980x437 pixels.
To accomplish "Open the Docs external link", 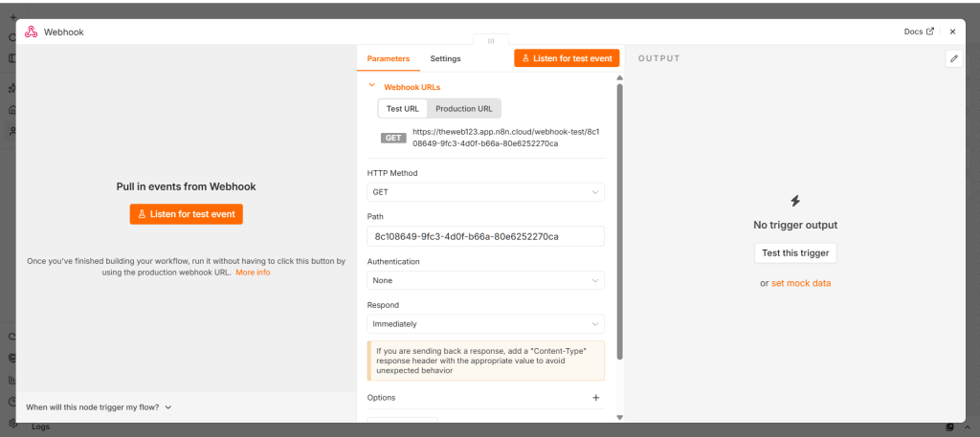I will pyautogui.click(x=919, y=32).
